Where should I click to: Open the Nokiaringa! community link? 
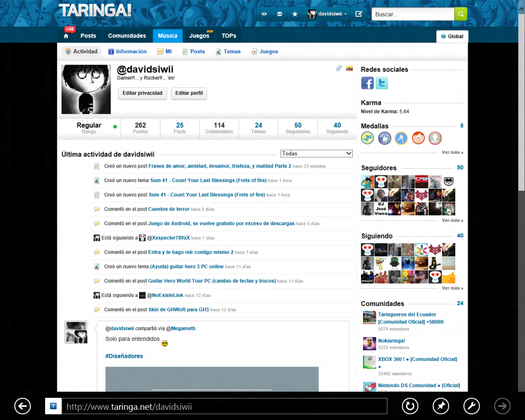[391, 341]
